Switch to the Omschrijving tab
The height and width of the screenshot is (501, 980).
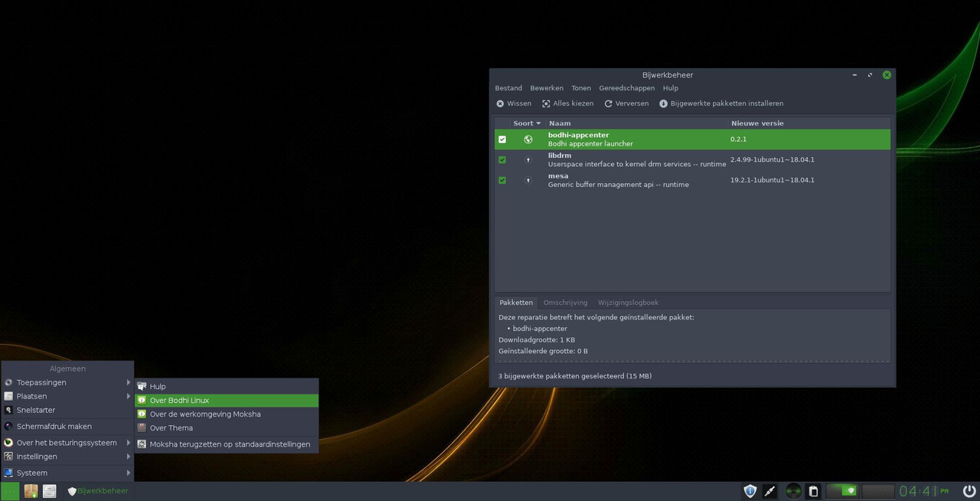coord(565,303)
